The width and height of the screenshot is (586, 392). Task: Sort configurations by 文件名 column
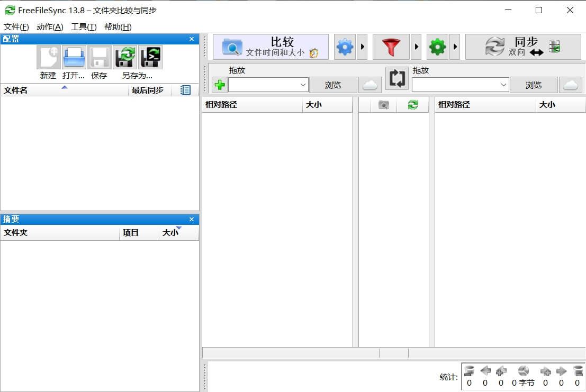point(64,90)
